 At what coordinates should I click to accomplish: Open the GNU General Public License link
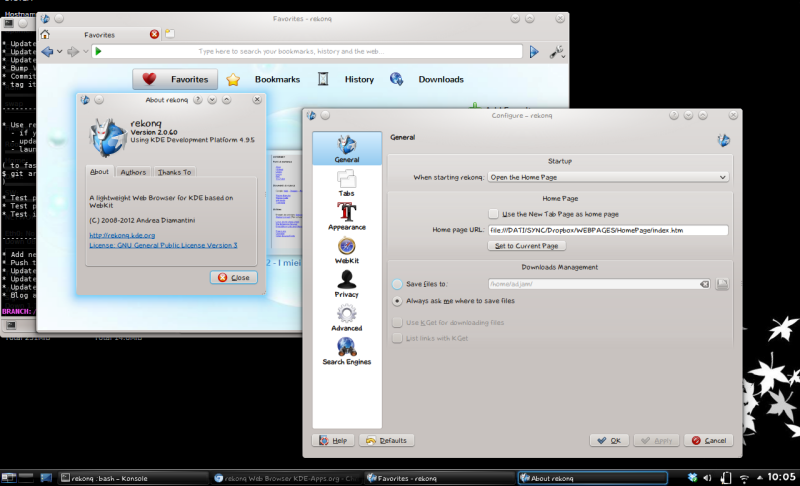(163, 245)
